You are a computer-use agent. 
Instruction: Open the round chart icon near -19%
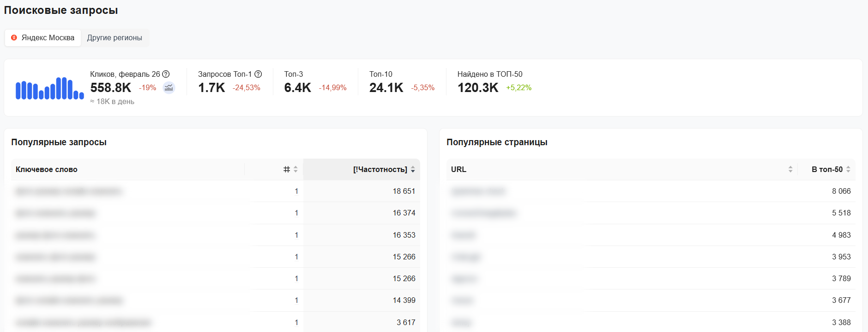pyautogui.click(x=169, y=88)
